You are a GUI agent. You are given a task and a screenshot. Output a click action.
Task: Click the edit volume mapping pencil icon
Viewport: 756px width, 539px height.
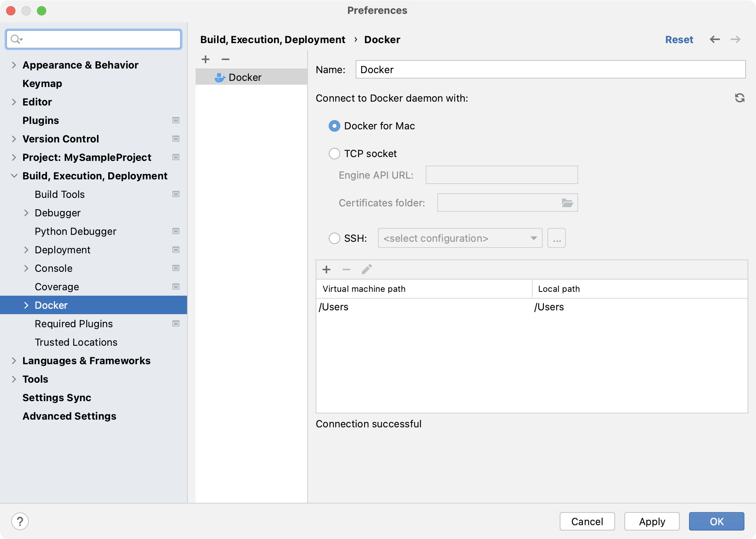point(366,269)
